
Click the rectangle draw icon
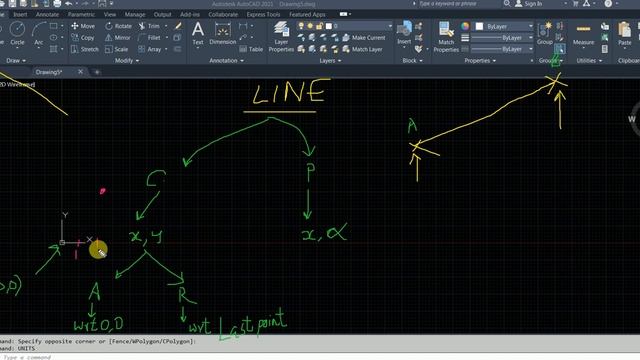(x=53, y=26)
